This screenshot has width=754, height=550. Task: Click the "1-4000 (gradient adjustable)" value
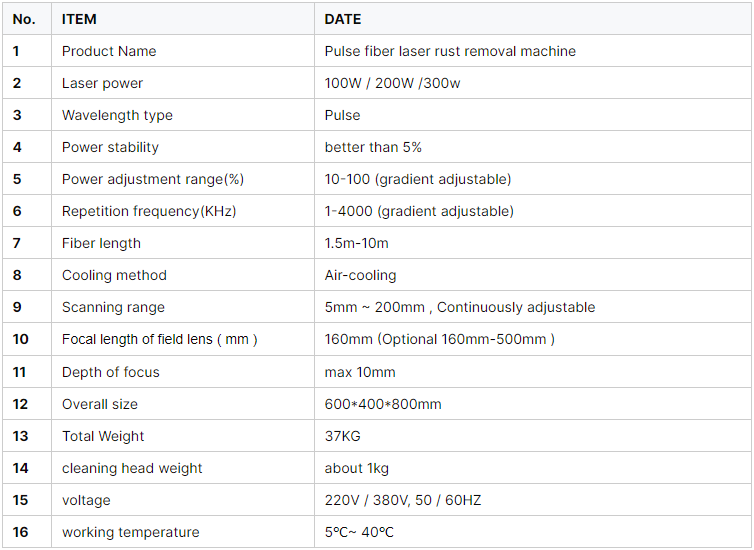pos(419,211)
